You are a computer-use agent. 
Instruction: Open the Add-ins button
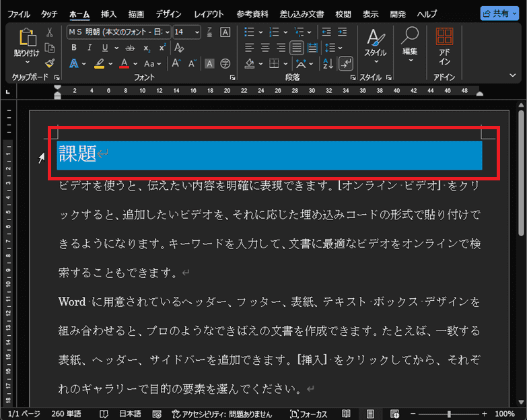click(x=444, y=46)
